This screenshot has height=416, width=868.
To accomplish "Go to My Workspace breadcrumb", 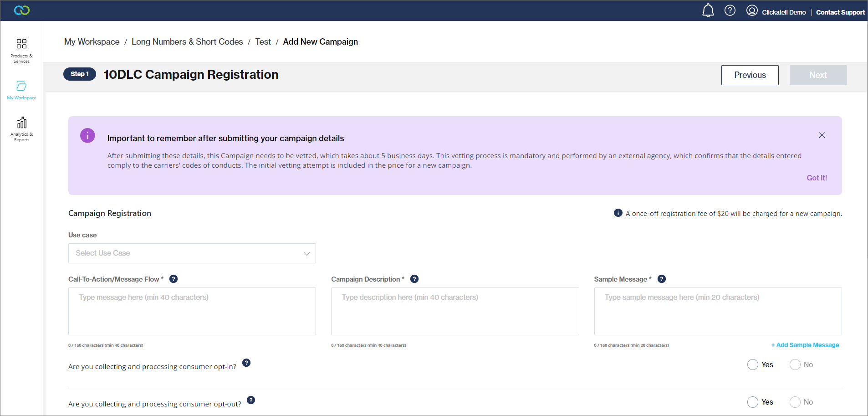I will pyautogui.click(x=92, y=42).
